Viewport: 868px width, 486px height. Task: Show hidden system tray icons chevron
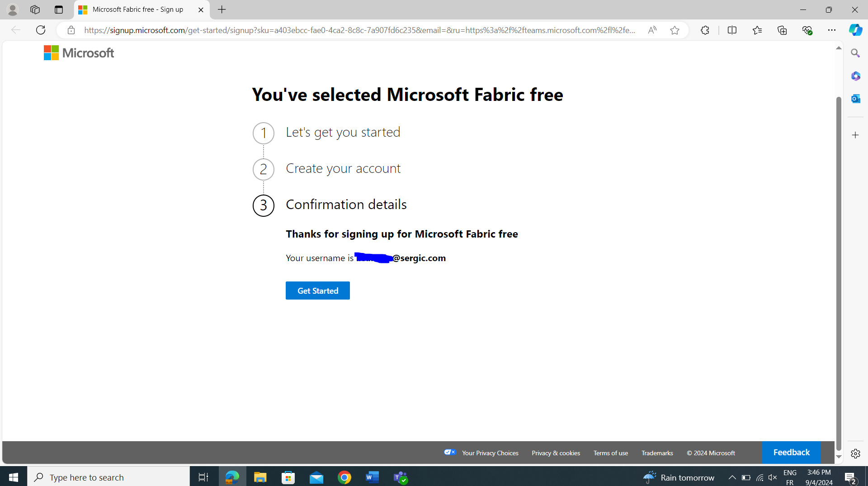click(x=732, y=477)
